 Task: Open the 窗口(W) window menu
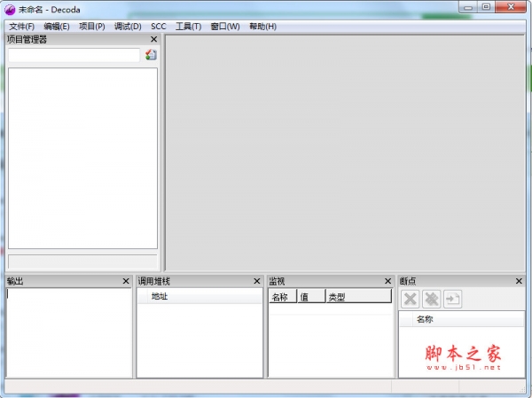click(225, 27)
